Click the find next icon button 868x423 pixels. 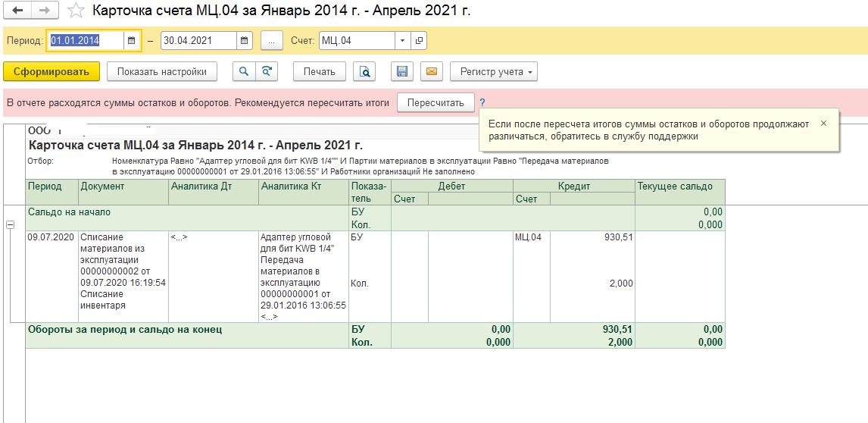tap(267, 71)
